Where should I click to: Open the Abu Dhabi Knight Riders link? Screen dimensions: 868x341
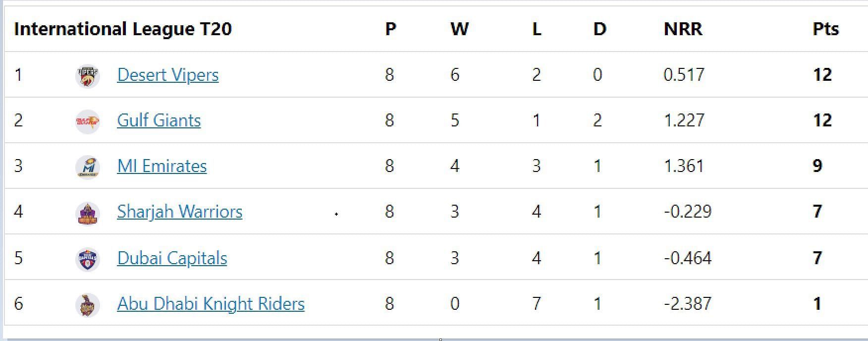coord(211,303)
